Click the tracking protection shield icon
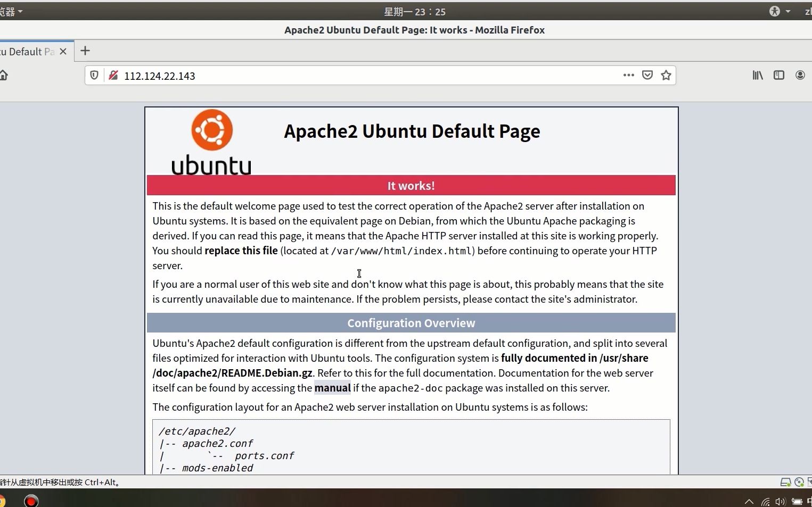The width and height of the screenshot is (812, 507). click(x=94, y=76)
